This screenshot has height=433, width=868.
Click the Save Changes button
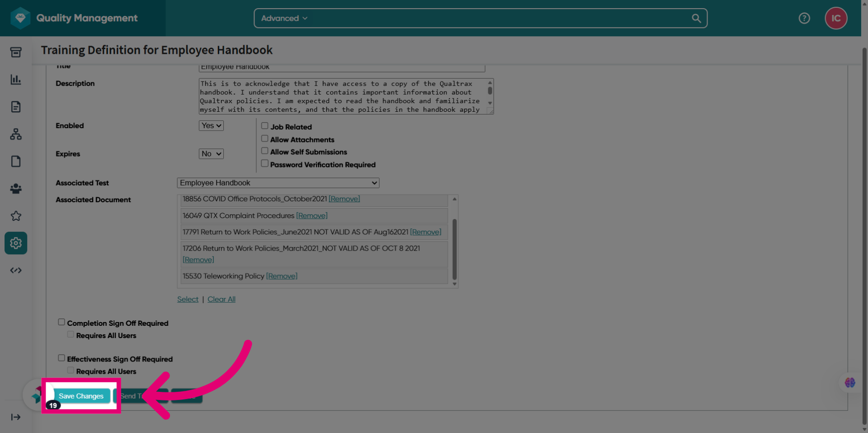81,396
